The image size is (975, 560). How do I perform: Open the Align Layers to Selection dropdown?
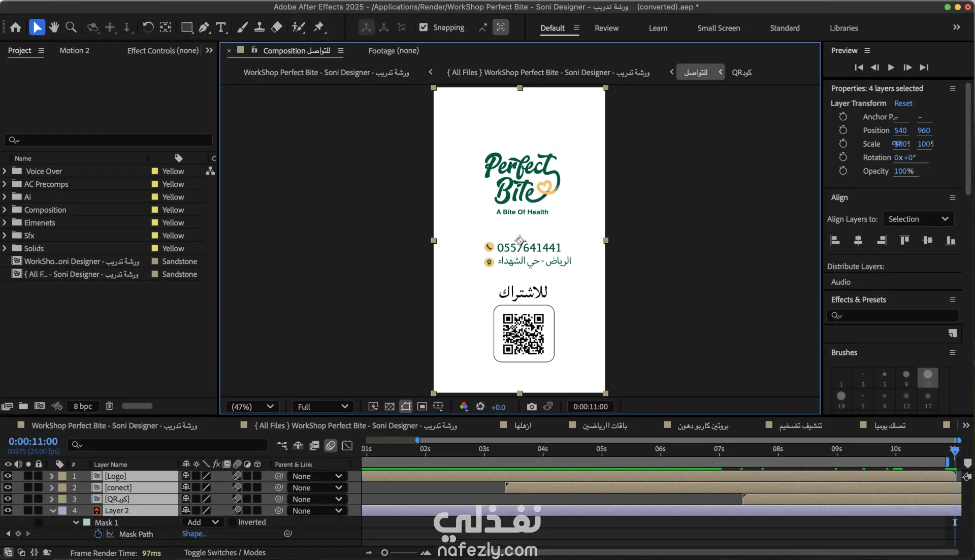click(918, 219)
